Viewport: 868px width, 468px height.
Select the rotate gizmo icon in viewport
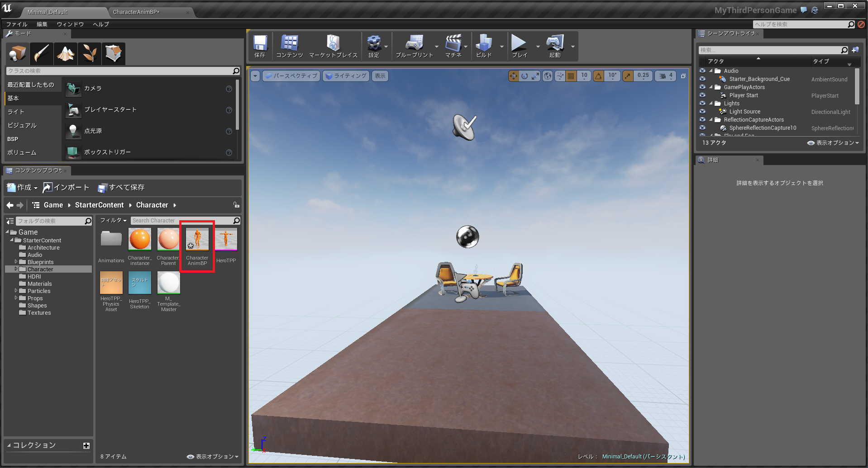pos(525,76)
